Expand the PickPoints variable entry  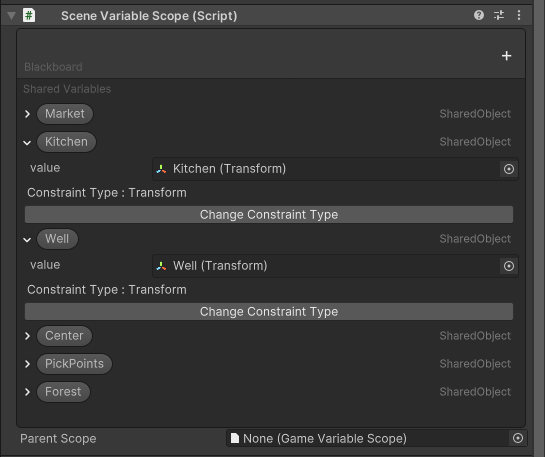click(x=27, y=364)
